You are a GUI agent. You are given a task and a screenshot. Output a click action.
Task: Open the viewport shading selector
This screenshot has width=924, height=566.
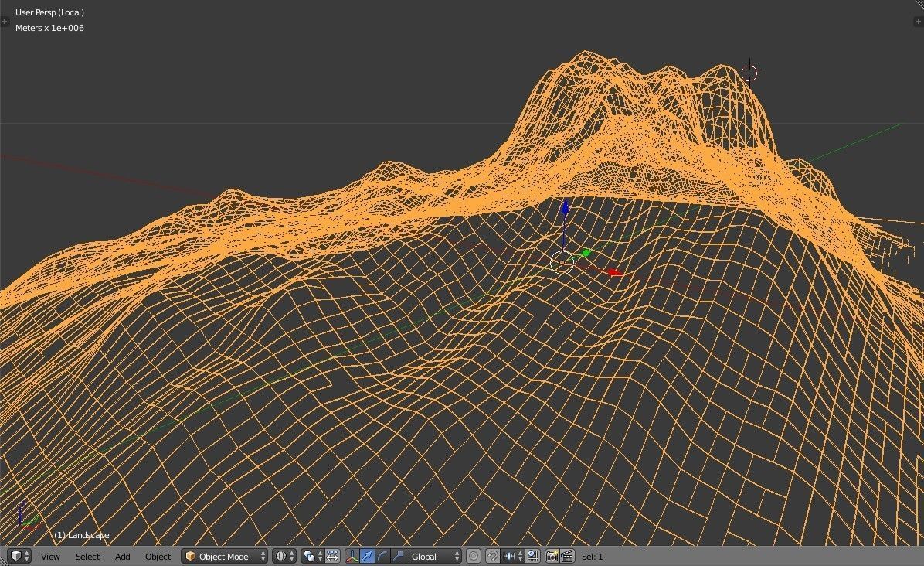point(284,556)
